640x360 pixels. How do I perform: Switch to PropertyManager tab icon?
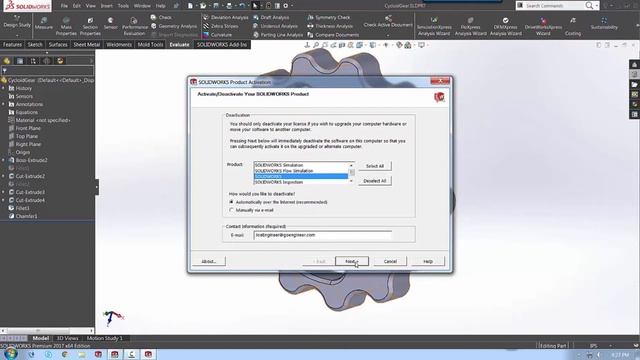[x=20, y=61]
